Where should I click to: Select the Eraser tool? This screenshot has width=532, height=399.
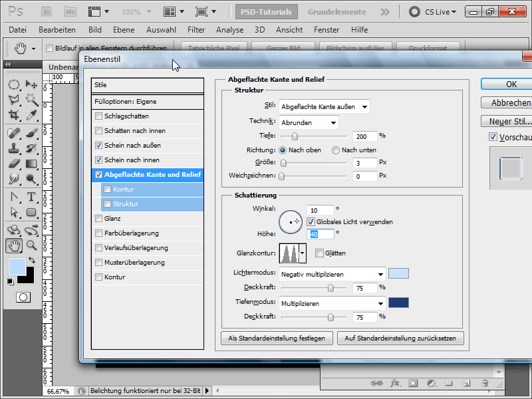pos(14,164)
